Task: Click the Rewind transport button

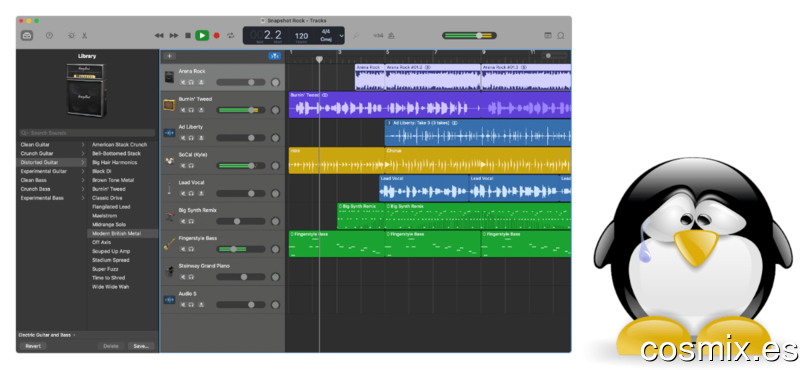Action: [159, 36]
